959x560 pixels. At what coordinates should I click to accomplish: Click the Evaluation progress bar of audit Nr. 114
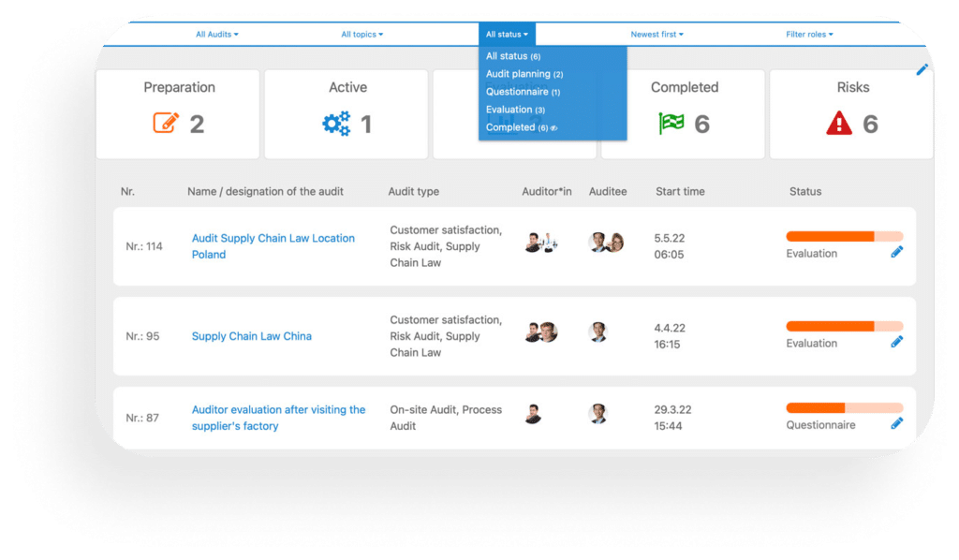[845, 237]
